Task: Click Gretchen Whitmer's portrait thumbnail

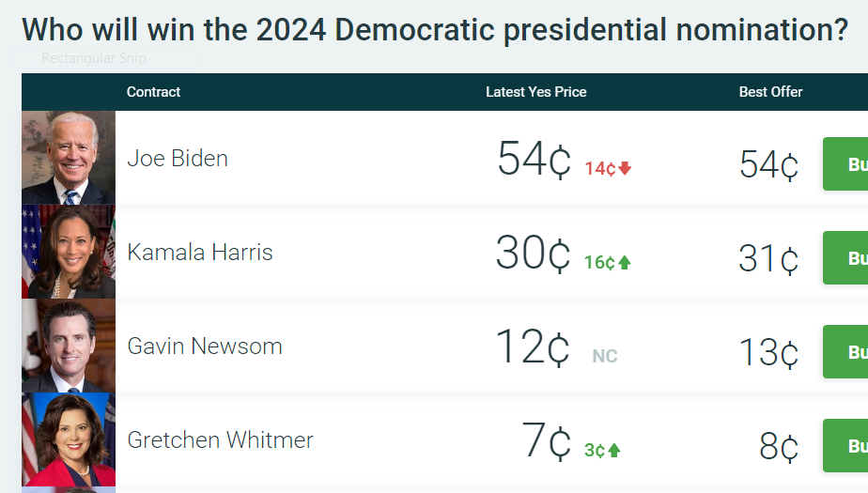Action: pos(69,439)
